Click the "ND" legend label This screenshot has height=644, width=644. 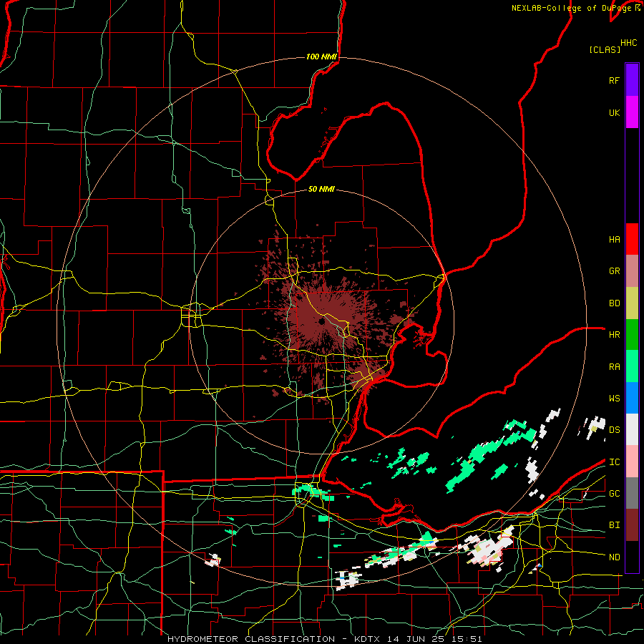(614, 557)
